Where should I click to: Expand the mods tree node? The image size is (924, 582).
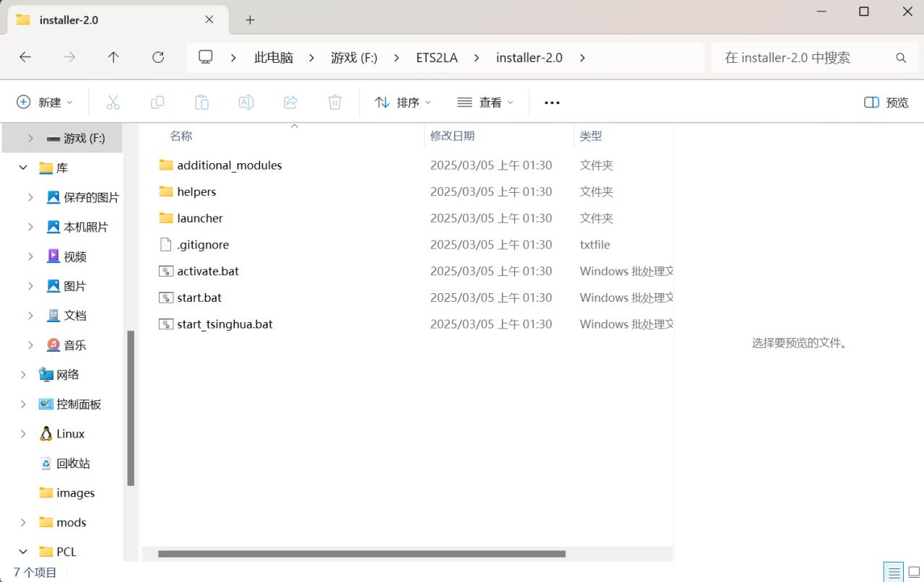[23, 522]
